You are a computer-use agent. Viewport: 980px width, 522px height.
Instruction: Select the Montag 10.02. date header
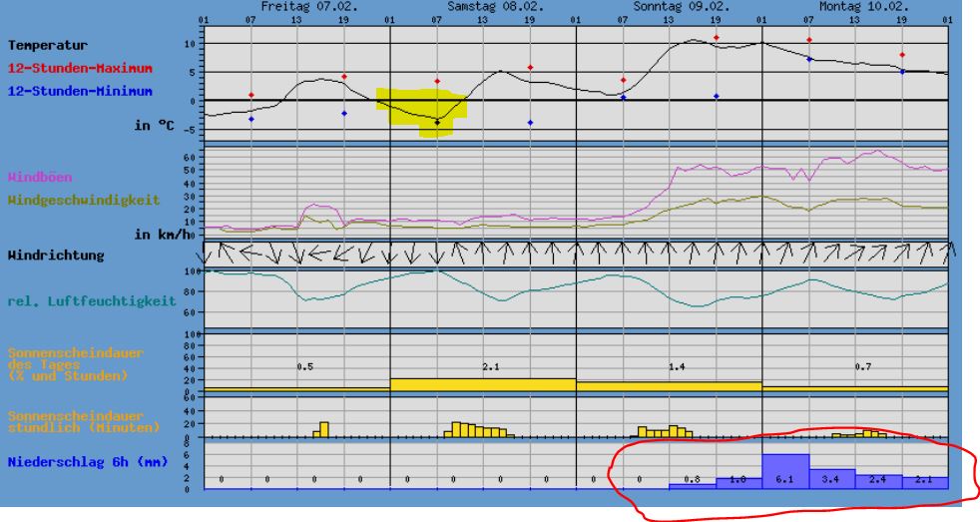[x=854, y=6]
